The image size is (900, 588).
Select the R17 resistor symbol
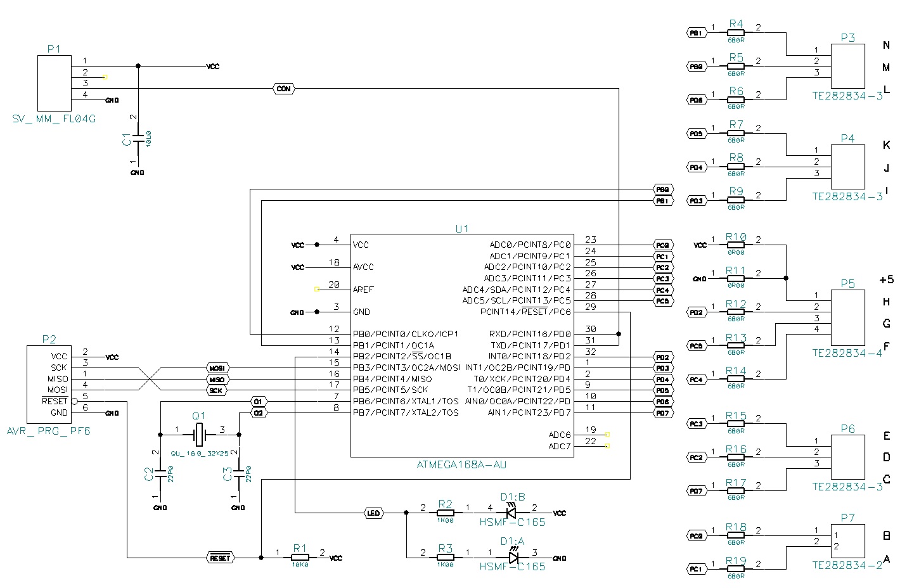(x=736, y=490)
